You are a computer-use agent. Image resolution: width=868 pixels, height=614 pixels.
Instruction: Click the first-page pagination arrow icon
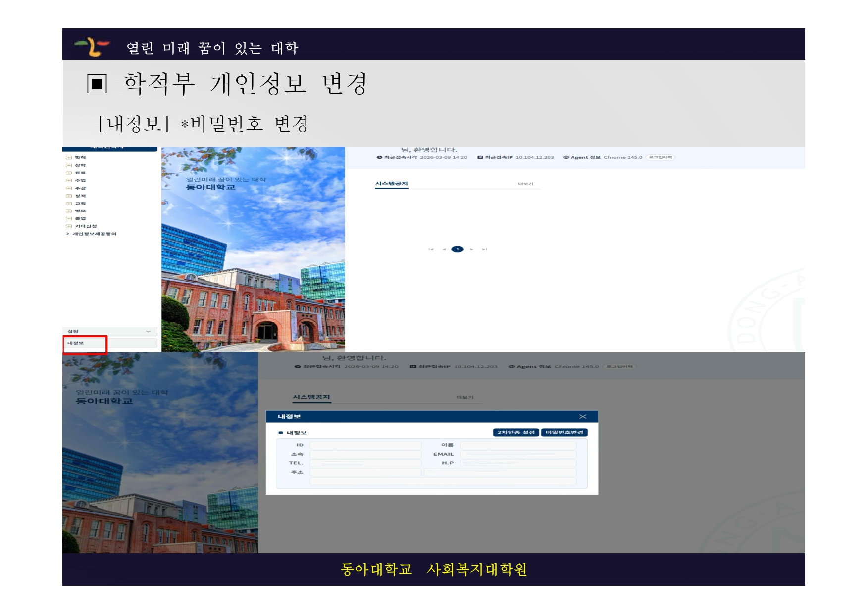click(x=431, y=249)
